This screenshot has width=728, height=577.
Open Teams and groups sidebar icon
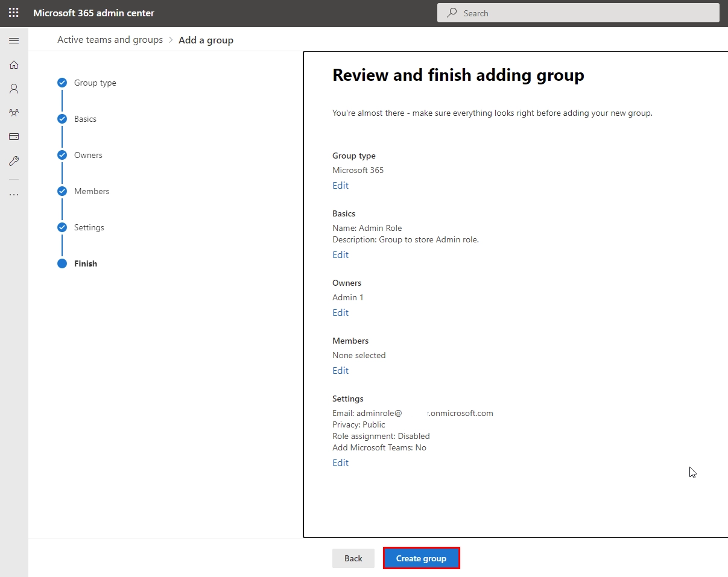[14, 113]
